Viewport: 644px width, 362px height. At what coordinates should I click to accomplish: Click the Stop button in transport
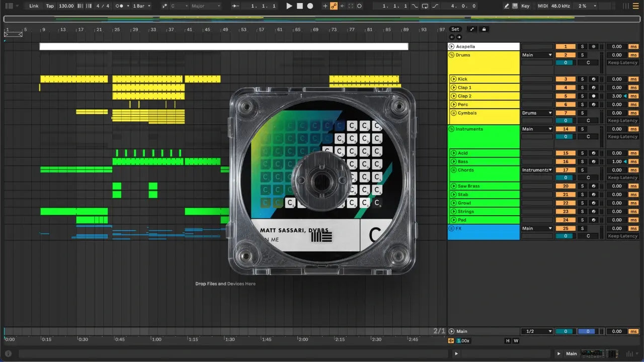299,6
